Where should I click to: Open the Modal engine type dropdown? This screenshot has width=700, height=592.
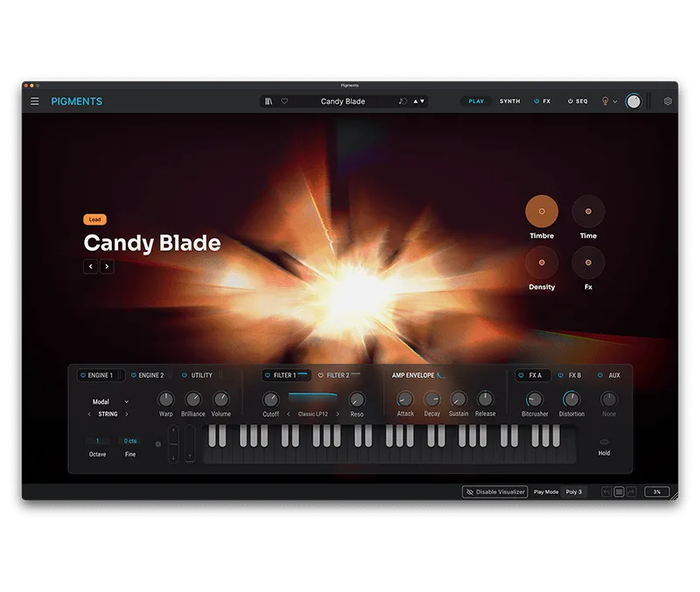(110, 401)
